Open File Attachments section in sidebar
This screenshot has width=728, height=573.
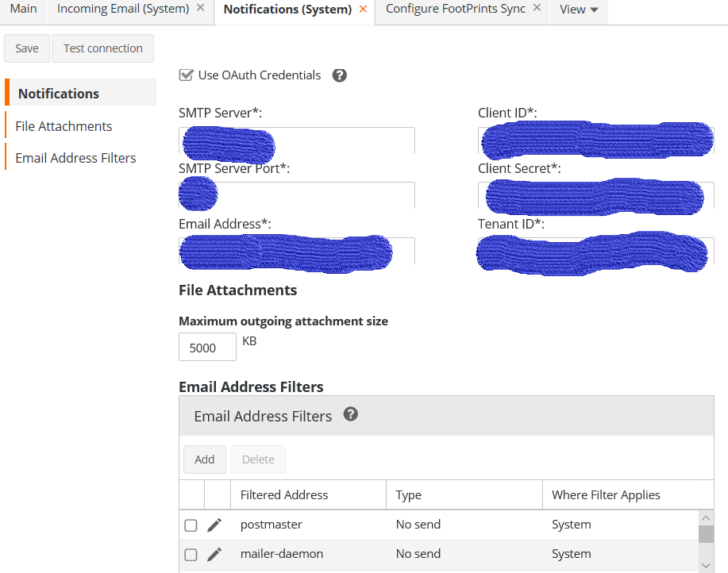click(x=64, y=126)
